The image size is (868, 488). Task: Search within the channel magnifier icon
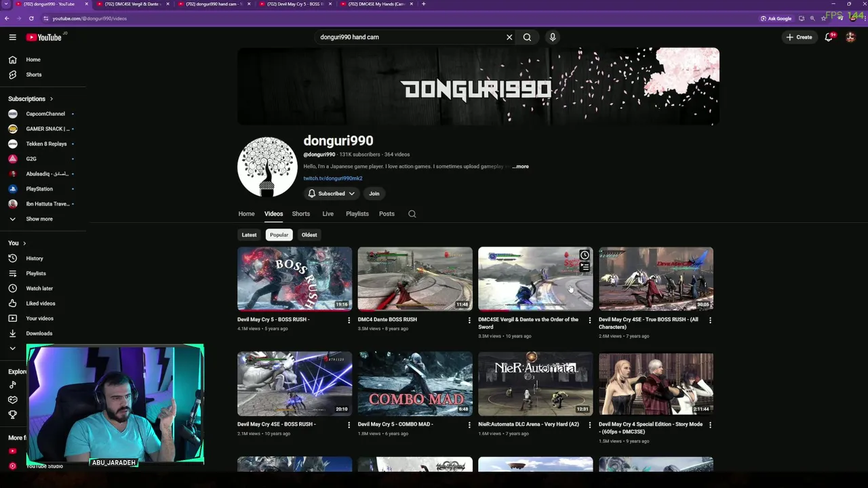(x=412, y=213)
